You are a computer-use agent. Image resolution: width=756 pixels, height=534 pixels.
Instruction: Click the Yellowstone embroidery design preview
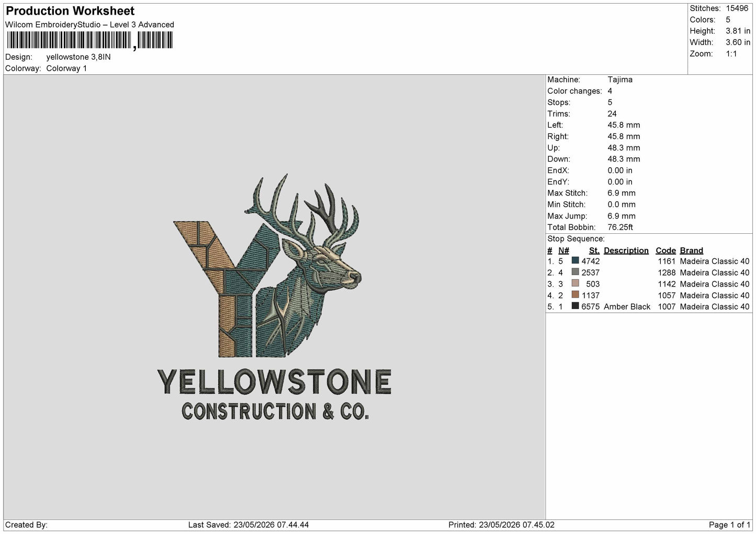[274, 297]
